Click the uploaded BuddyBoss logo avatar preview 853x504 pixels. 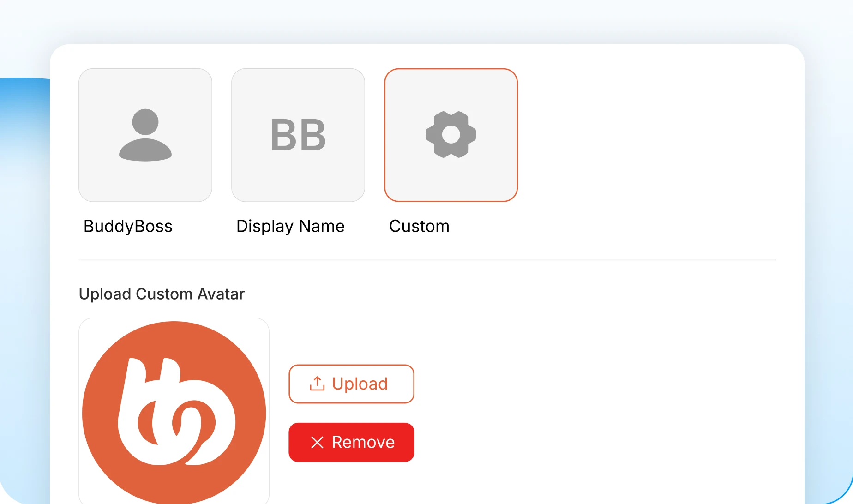click(x=174, y=411)
